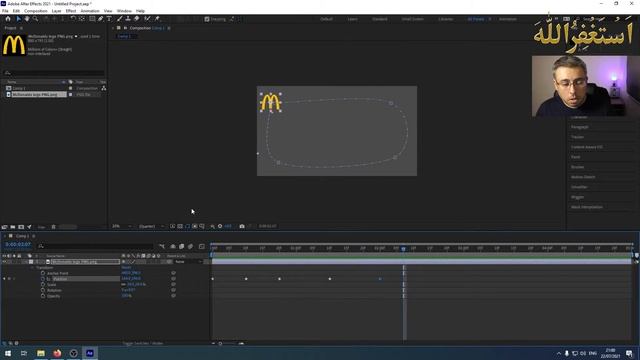Toggle Rotation stopwatch
This screenshot has width=640, height=360.
coord(43,290)
